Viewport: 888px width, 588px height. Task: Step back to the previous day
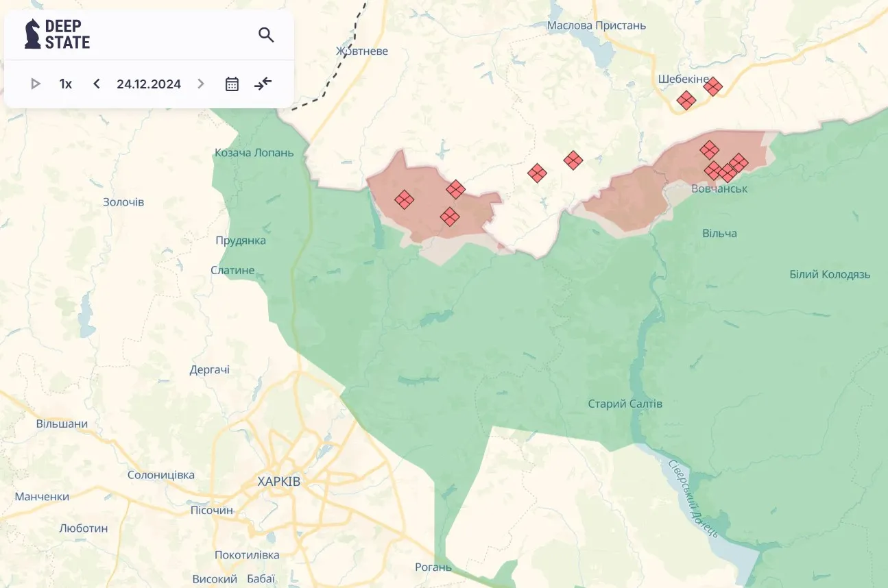[x=96, y=83]
